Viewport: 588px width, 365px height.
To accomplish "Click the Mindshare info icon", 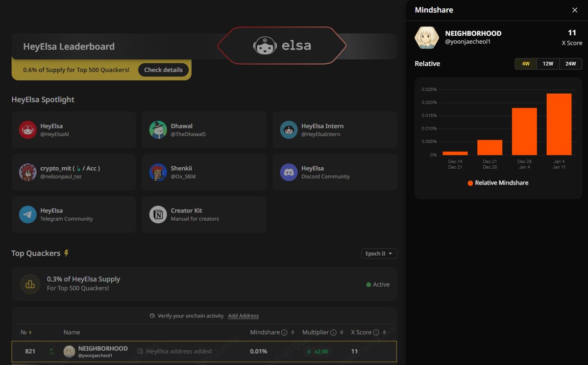I will 284,332.
